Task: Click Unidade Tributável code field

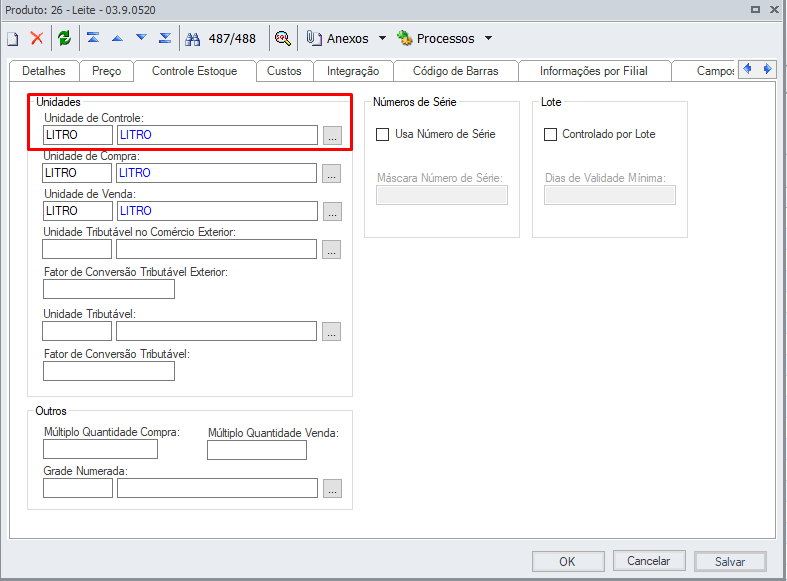Action: (x=77, y=331)
